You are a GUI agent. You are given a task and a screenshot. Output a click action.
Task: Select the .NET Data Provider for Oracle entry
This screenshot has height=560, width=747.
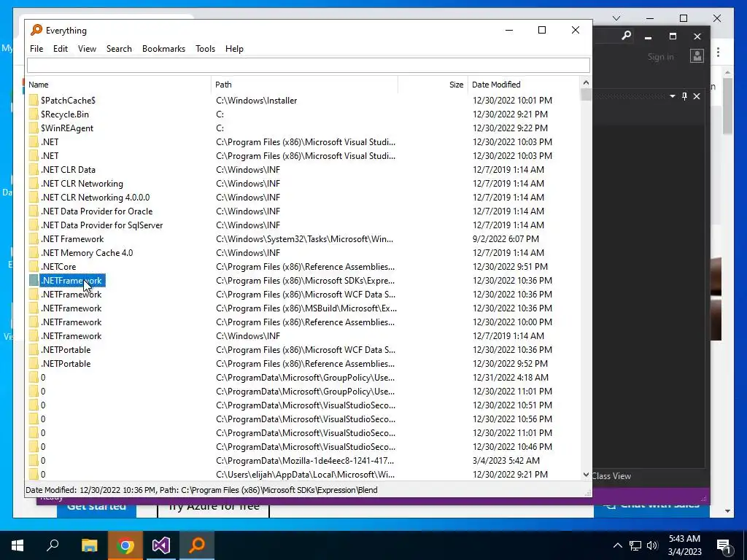(x=97, y=211)
